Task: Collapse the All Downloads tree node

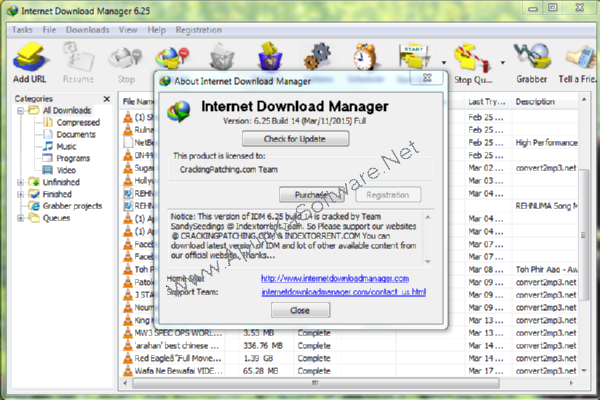Action: coord(21,111)
